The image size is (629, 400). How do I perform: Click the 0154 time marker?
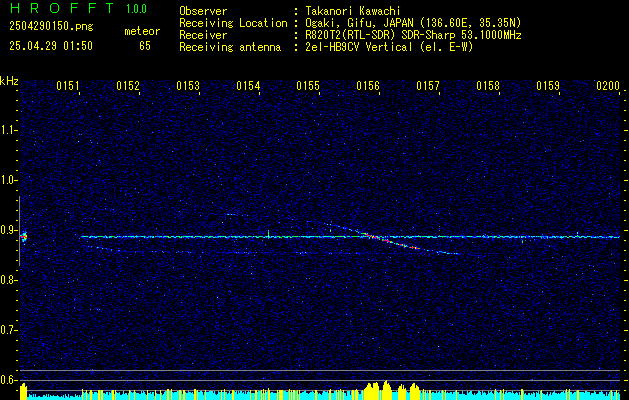(248, 86)
